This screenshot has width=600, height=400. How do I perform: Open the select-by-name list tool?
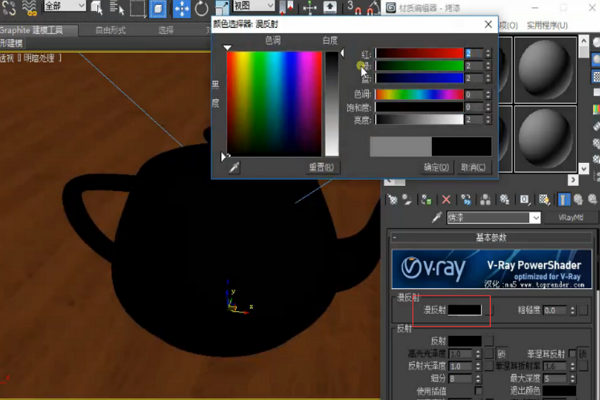click(117, 8)
